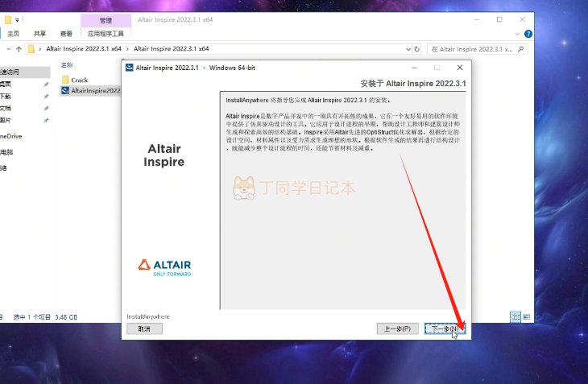Click the AltairInspire2022 file icon
Image resolution: width=588 pixels, height=384 pixels.
pos(65,90)
